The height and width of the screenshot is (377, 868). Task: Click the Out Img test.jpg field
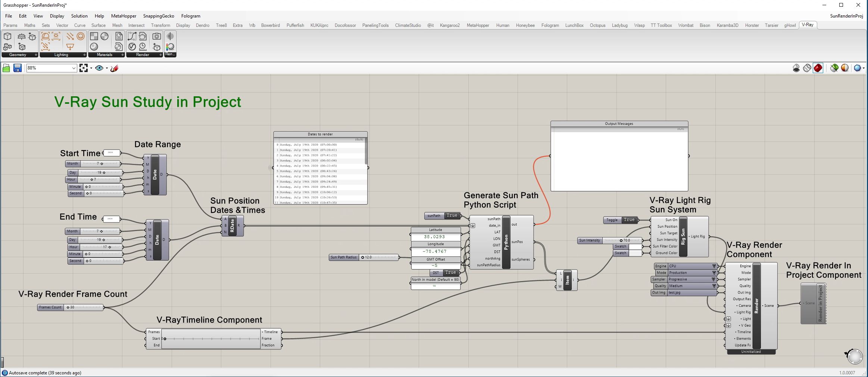click(684, 293)
